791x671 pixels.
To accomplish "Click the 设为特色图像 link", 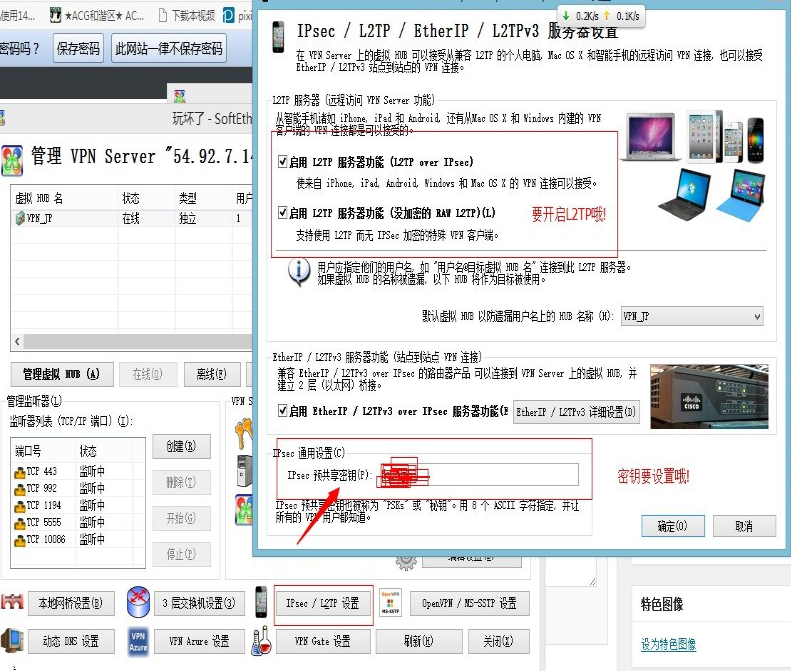I will click(x=668, y=644).
